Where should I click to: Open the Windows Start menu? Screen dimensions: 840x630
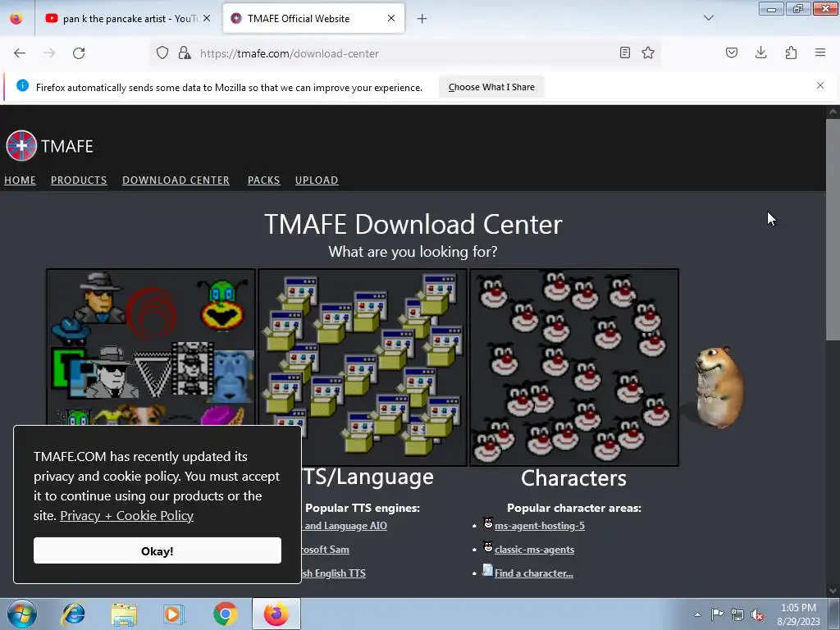tap(22, 614)
